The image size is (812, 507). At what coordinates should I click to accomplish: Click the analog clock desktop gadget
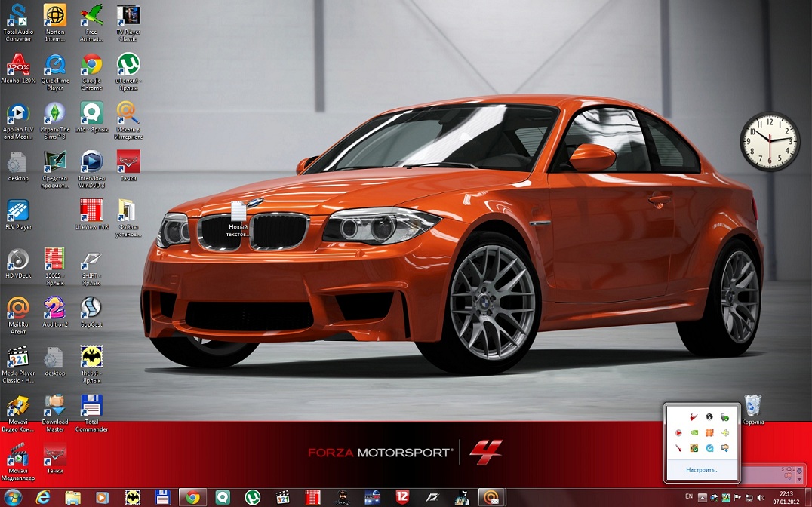point(770,141)
